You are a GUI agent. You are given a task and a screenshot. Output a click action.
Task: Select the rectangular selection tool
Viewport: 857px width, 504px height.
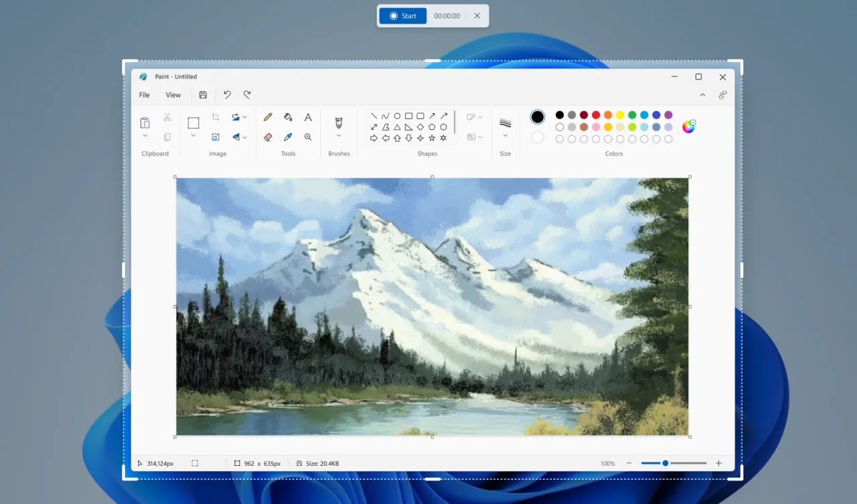pos(193,122)
